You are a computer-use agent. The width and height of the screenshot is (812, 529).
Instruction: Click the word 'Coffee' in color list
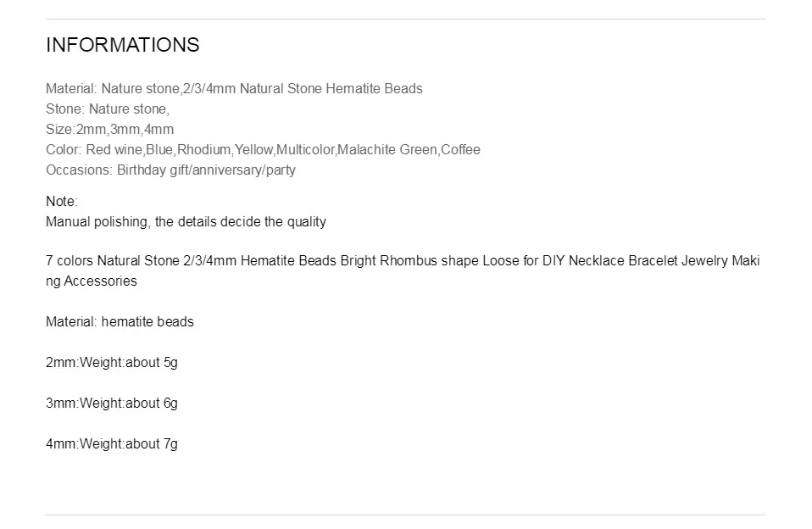460,150
